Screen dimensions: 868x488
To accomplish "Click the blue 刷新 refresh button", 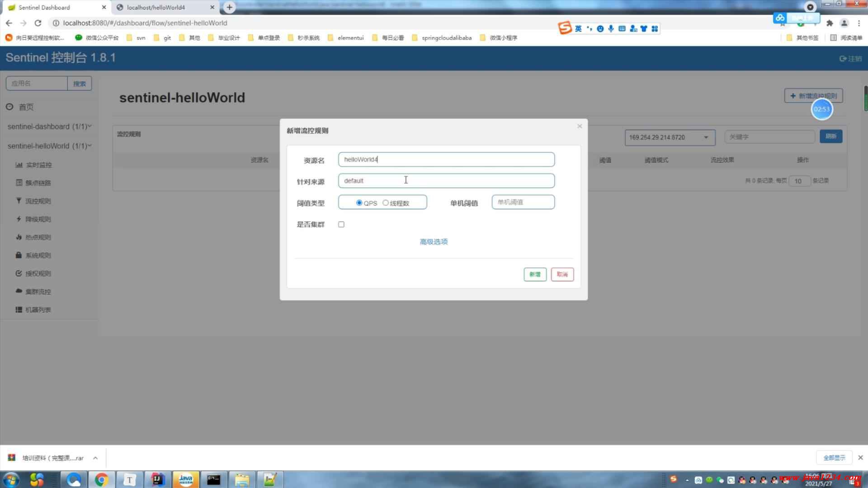I will [831, 136].
